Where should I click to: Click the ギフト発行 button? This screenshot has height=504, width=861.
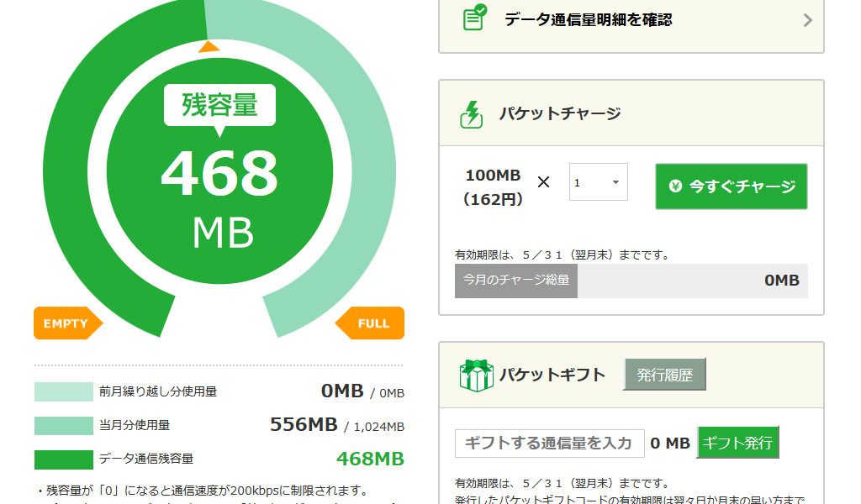pyautogui.click(x=737, y=443)
